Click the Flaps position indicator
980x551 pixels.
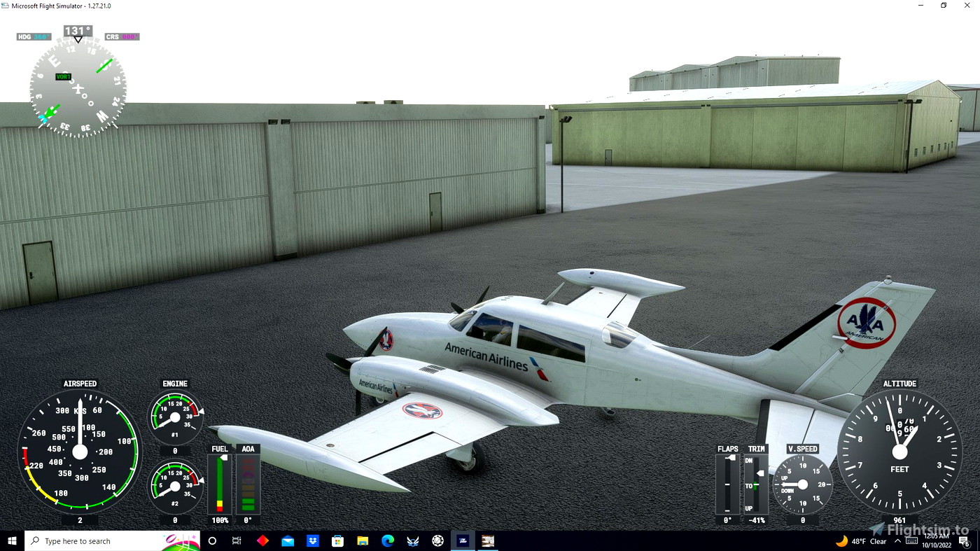tap(727, 484)
